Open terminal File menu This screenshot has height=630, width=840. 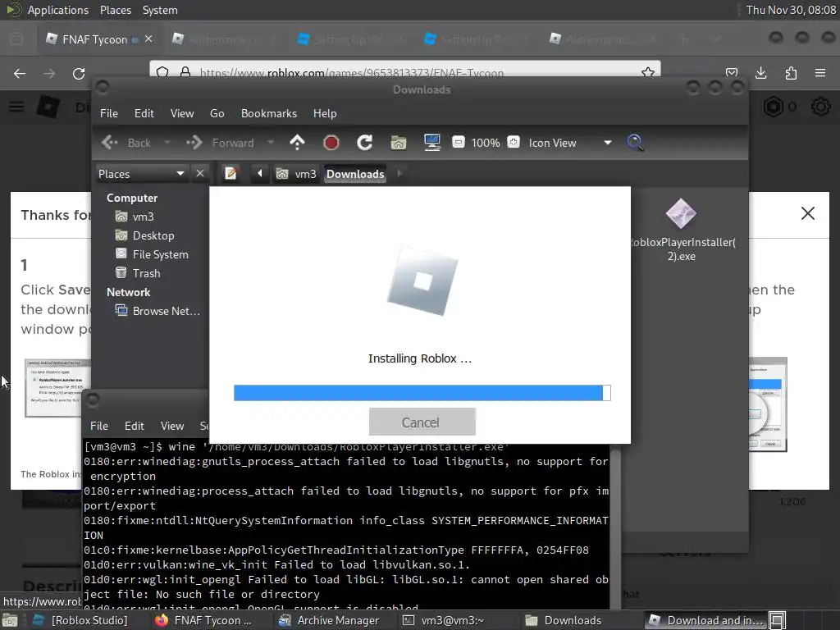(99, 426)
